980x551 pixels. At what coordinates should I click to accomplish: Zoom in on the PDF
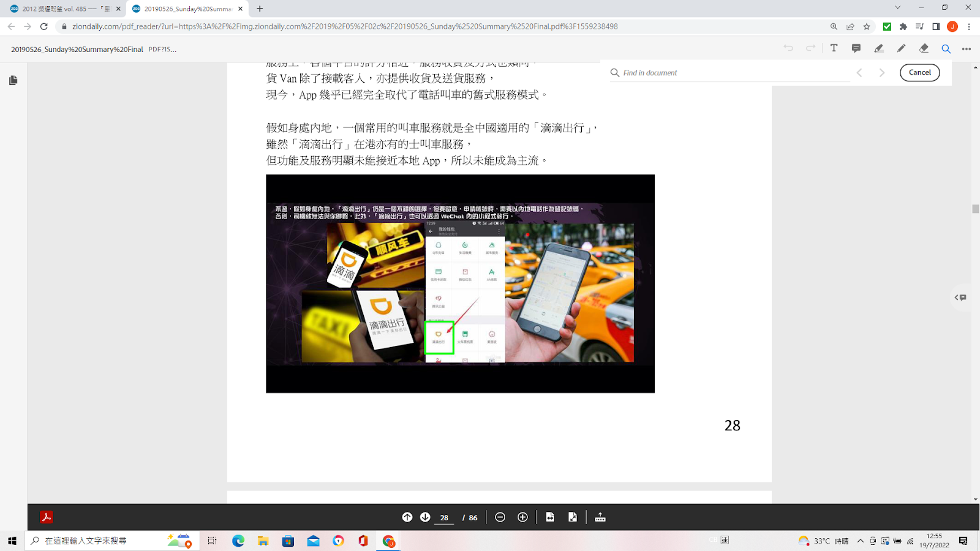pos(522,517)
